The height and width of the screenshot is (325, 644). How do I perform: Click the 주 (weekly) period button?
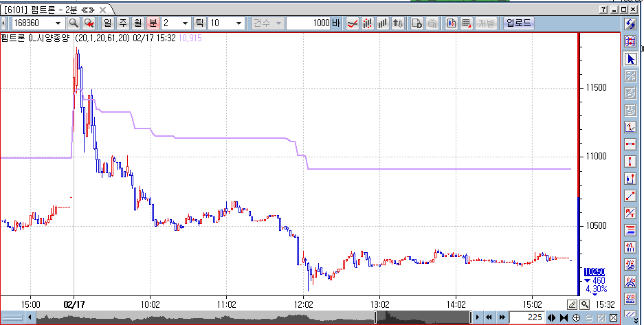tap(123, 23)
